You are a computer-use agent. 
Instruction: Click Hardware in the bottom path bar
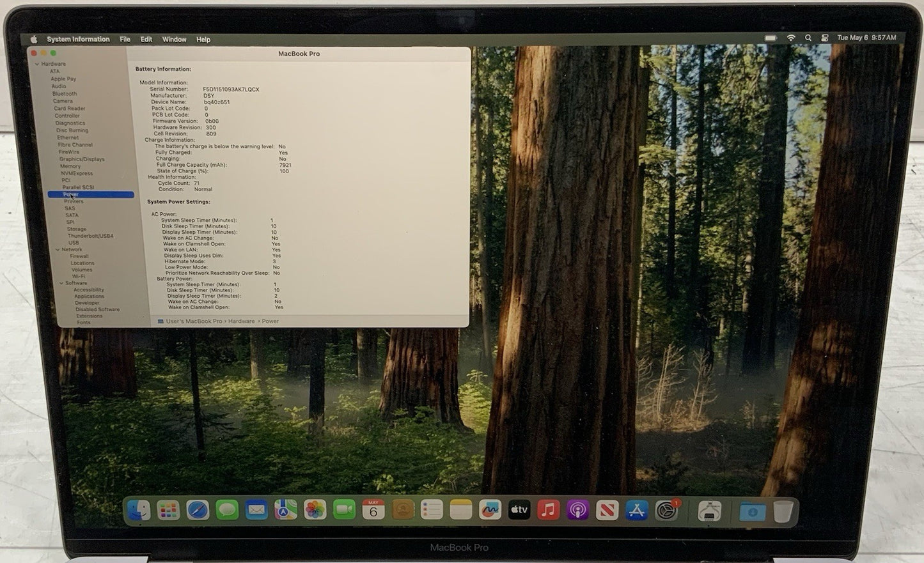242,321
